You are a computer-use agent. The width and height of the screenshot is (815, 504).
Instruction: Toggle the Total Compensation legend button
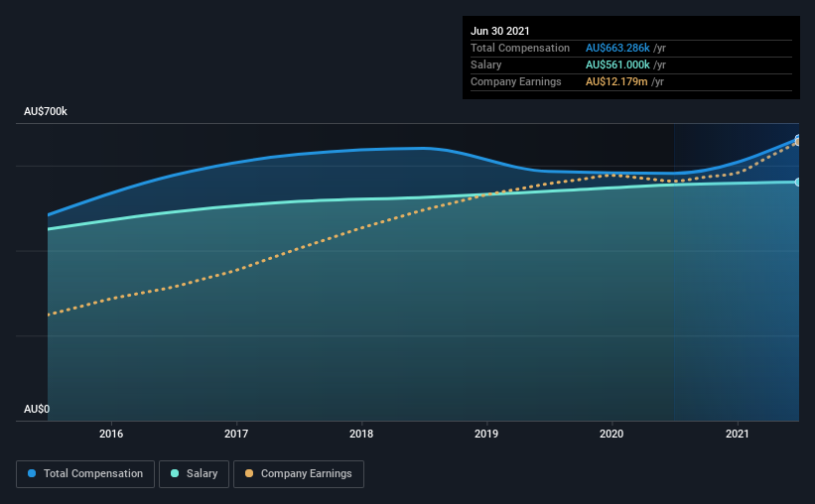85,474
